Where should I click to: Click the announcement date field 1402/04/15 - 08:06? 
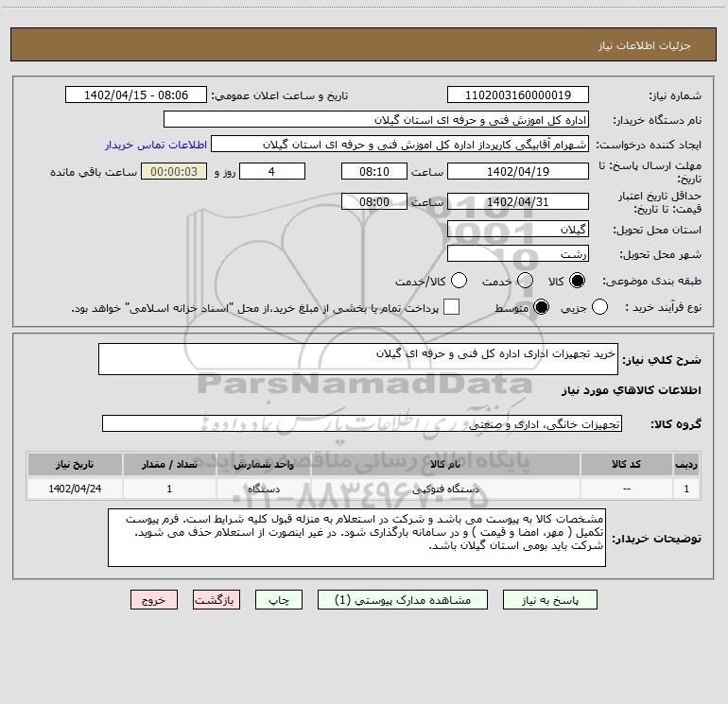tap(136, 95)
